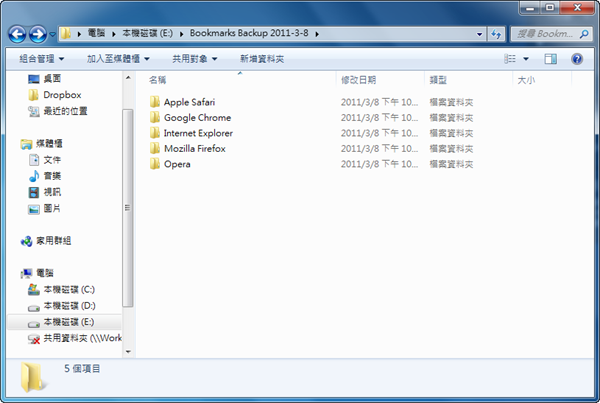Open recent pages dropdown next to Forward
The height and width of the screenshot is (403, 600).
click(x=52, y=34)
